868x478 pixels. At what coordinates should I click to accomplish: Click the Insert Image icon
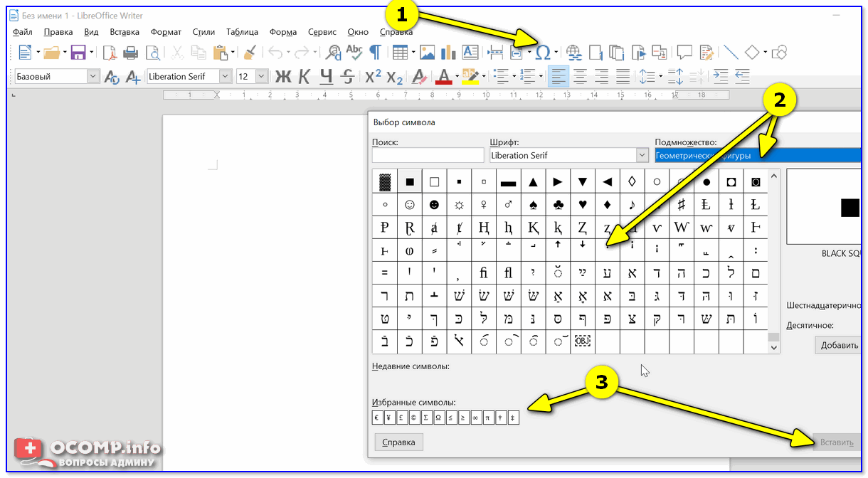[x=427, y=52]
